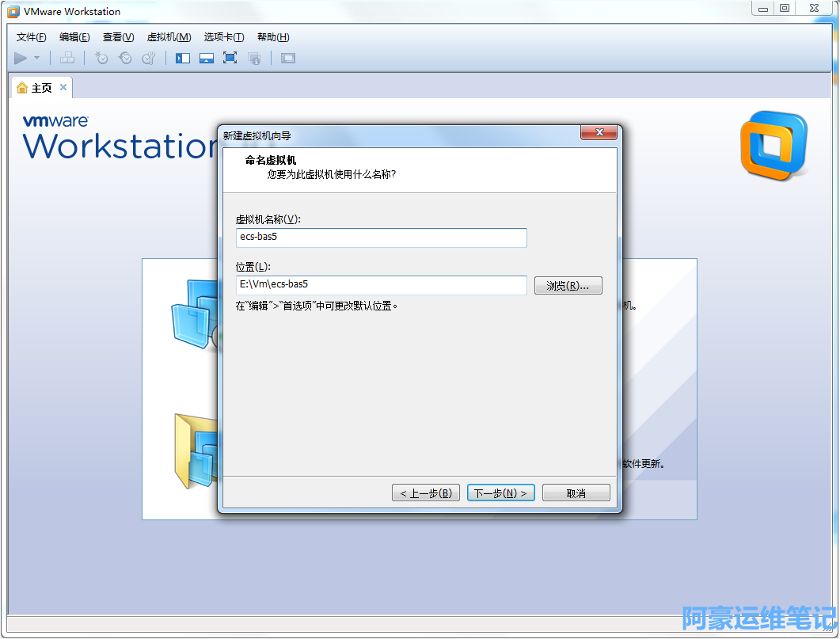Viewport: 840px width, 639px height.
Task: Enter full screen mode from toolbar
Action: point(230,58)
